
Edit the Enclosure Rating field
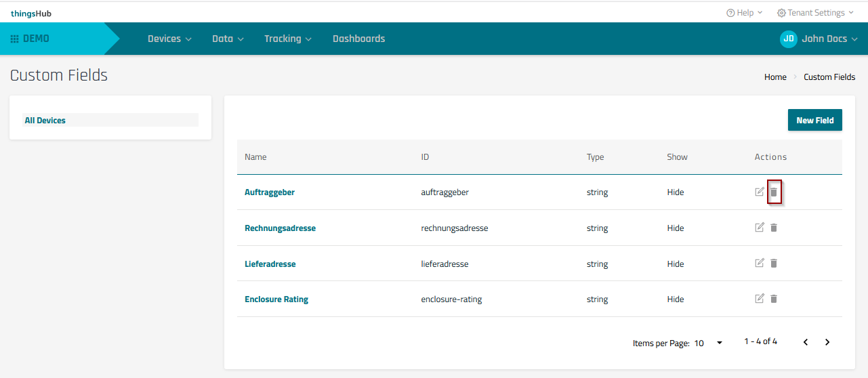coord(760,299)
